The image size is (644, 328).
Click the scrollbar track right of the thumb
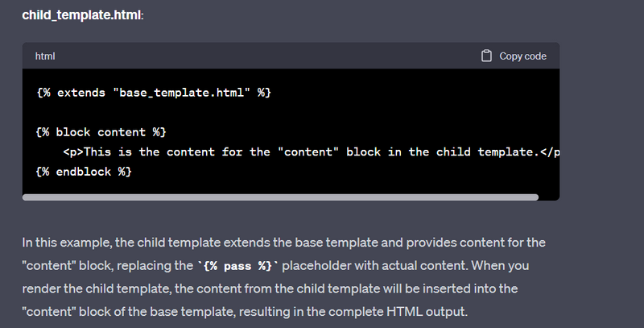click(548, 197)
